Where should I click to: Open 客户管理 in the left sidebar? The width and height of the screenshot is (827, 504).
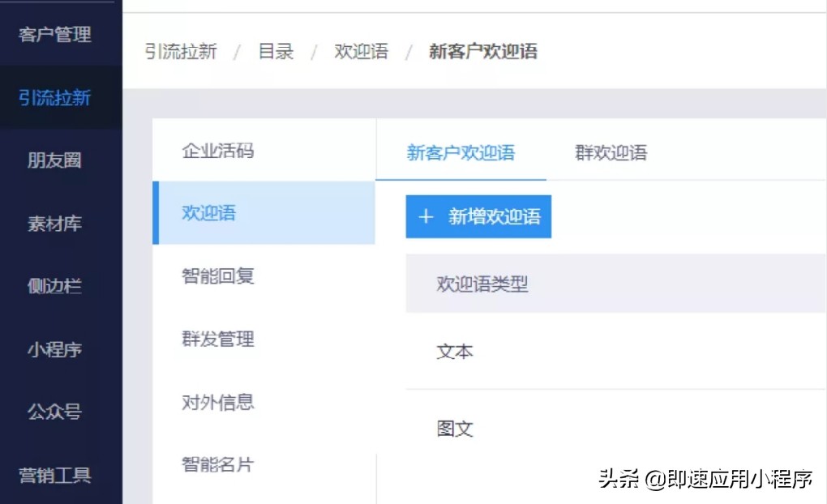point(54,35)
